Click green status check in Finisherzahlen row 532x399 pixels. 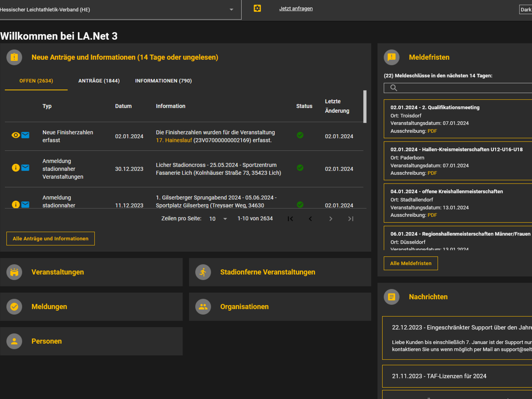300,135
